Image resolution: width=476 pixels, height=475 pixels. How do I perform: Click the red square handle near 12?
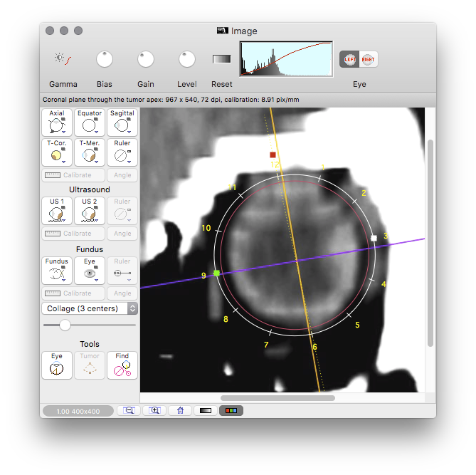[x=273, y=155]
